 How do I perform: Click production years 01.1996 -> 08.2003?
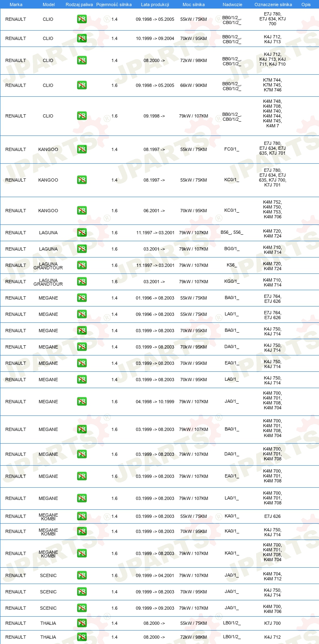click(x=155, y=298)
